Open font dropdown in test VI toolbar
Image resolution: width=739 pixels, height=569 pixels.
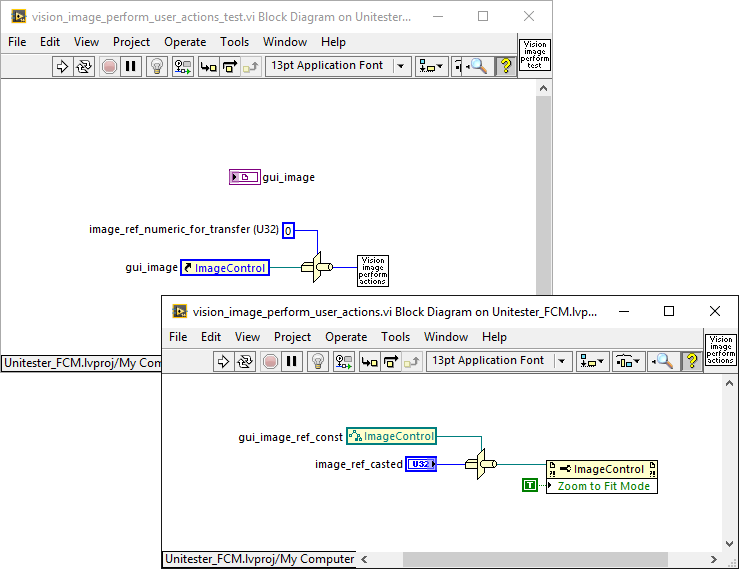point(401,66)
